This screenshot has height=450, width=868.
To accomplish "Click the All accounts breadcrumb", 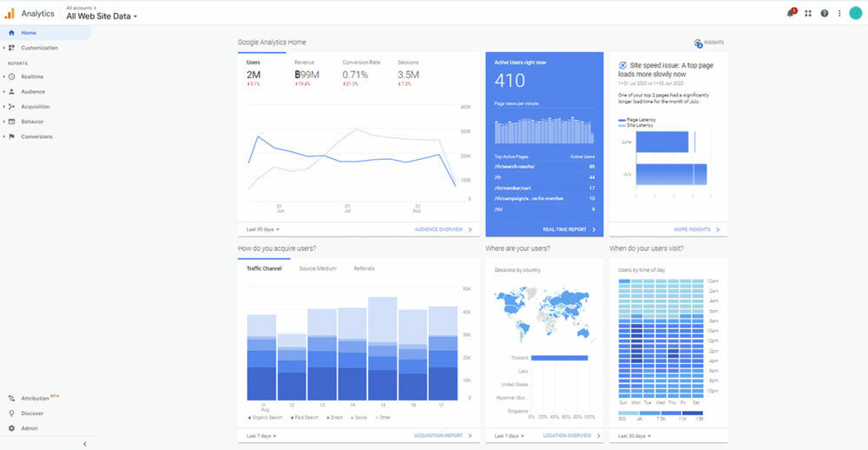I will 81,8.
